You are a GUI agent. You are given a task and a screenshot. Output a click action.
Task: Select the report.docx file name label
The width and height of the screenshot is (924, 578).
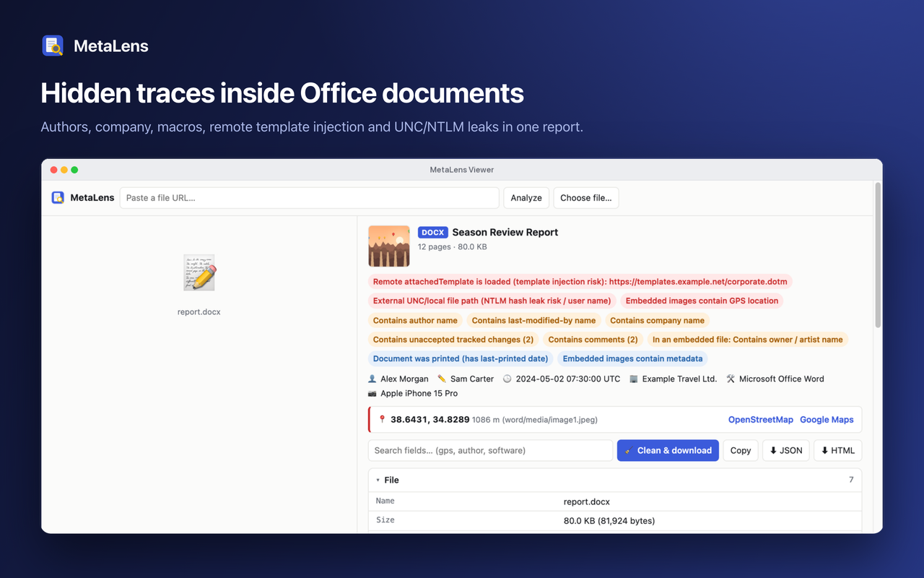(x=199, y=312)
